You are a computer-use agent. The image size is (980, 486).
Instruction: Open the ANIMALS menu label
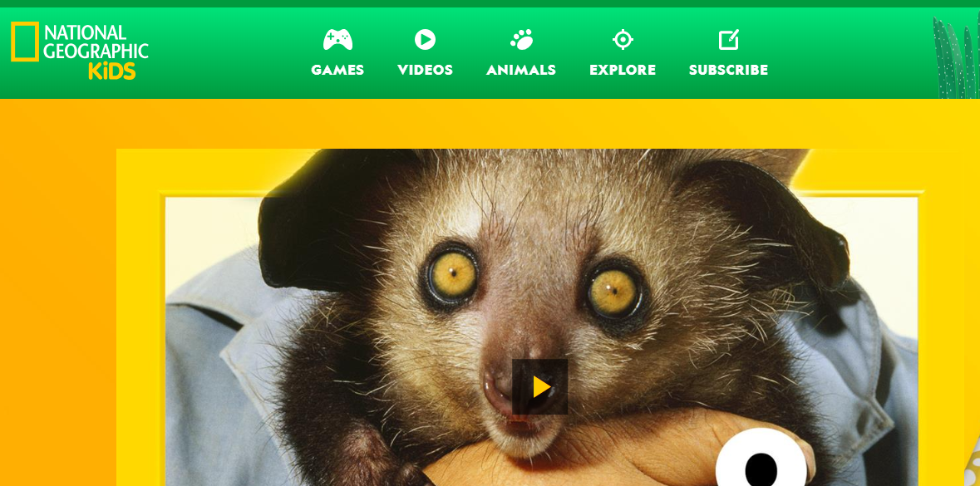pos(521,70)
